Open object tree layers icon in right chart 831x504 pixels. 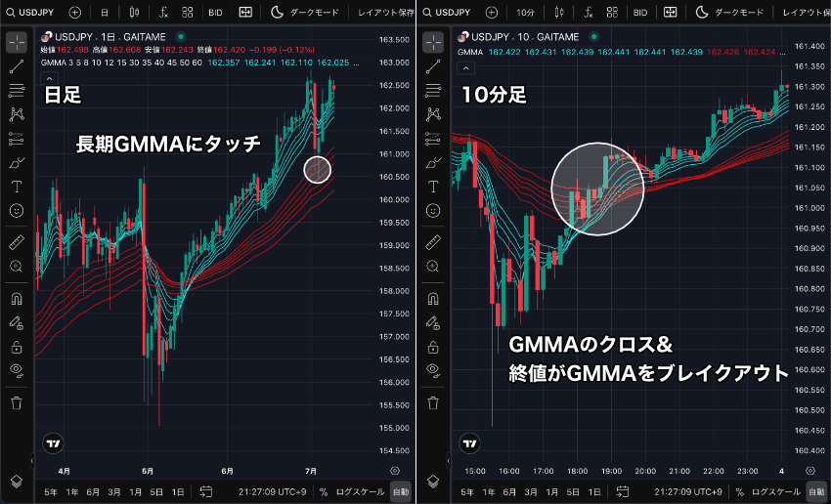click(x=433, y=482)
